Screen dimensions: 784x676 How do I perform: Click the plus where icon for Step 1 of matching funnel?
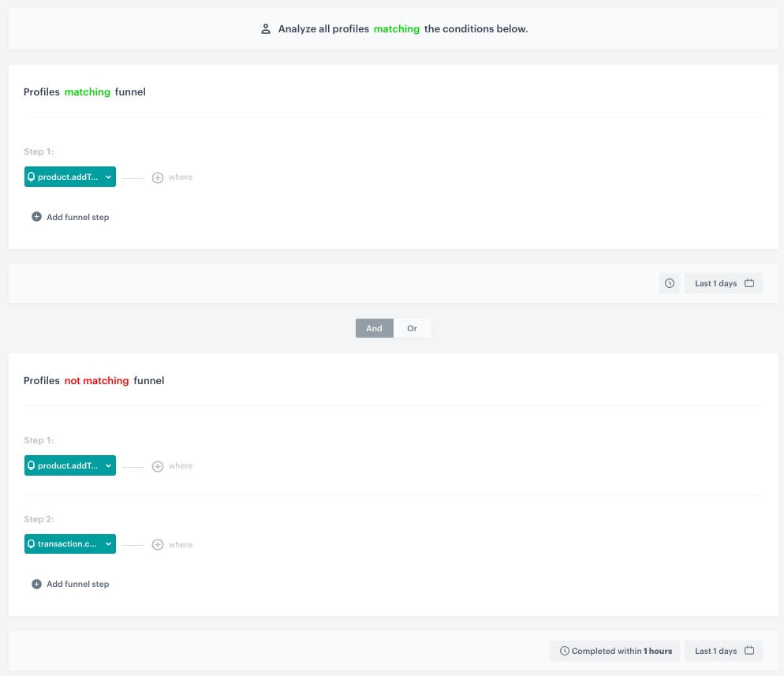(158, 177)
